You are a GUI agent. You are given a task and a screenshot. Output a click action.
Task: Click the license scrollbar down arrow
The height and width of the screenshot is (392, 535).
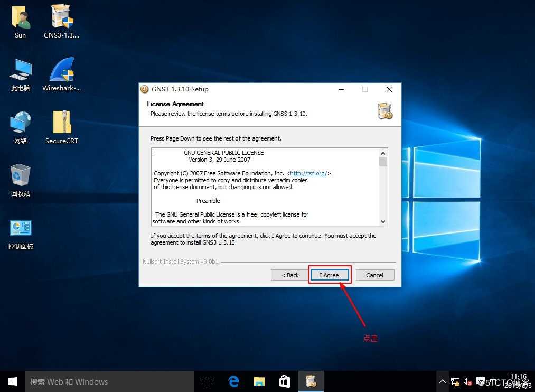(x=383, y=222)
